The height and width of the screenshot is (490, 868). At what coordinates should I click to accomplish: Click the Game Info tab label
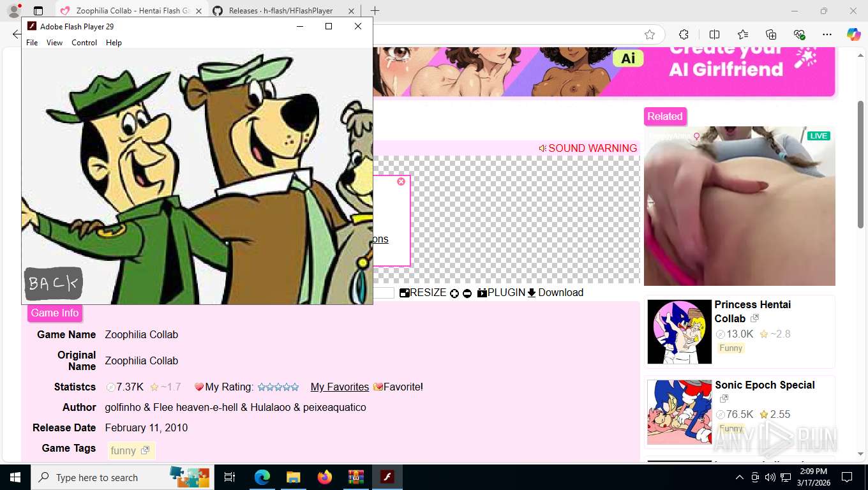pyautogui.click(x=55, y=313)
